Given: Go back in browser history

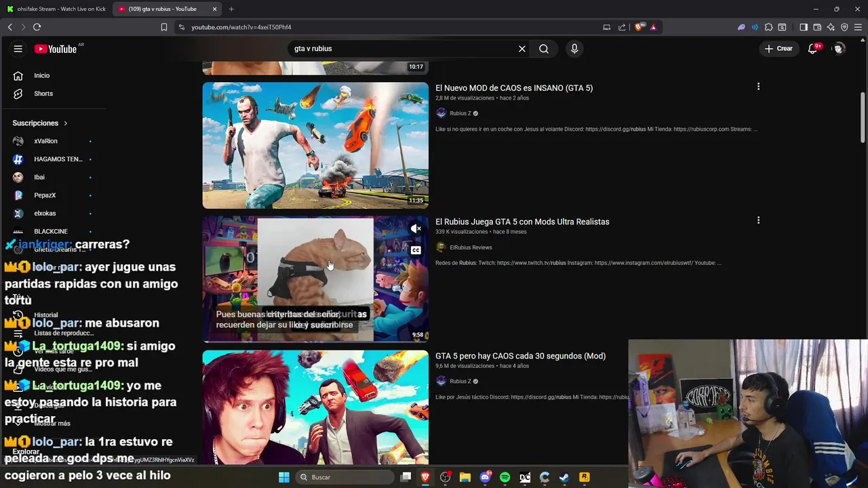Looking at the screenshot, I should [10, 27].
